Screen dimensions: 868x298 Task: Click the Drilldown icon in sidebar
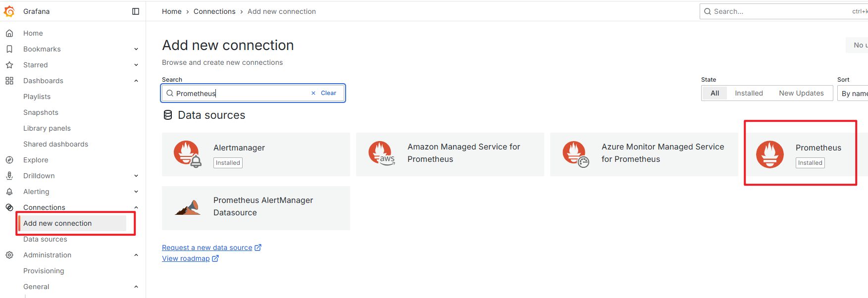coord(9,176)
